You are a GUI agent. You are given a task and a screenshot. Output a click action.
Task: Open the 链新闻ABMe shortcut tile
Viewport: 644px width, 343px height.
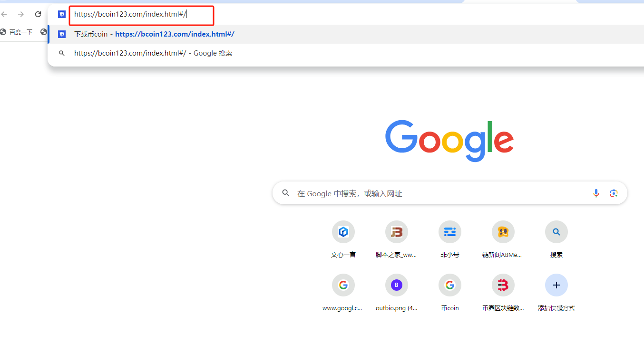(503, 232)
